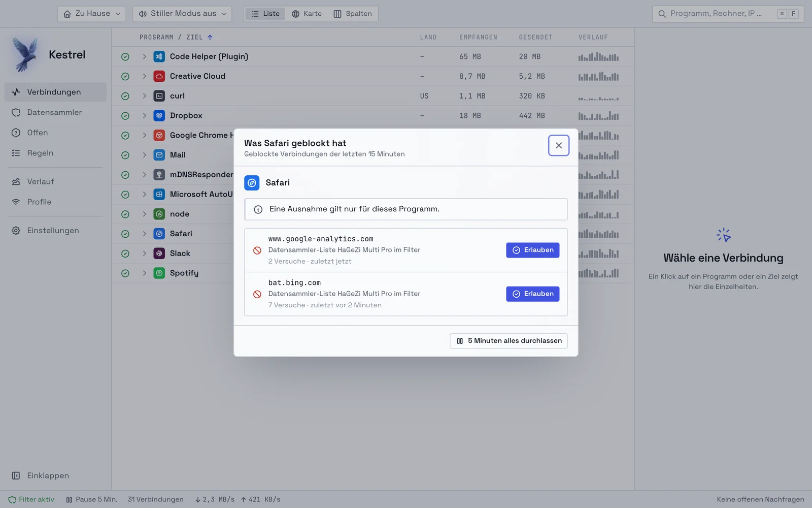Screen dimensions: 812x508
Task: Expand the Slack row chevron
Action: pos(144,253)
